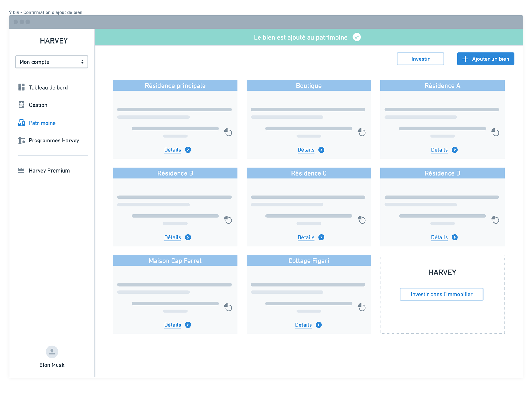Click refresh icon on Cottage Figari card
Screen dimensions: 532x398
[x=362, y=307]
